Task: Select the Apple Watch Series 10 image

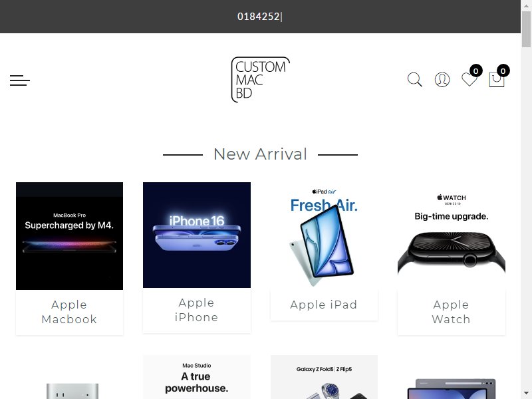Action: (452, 236)
